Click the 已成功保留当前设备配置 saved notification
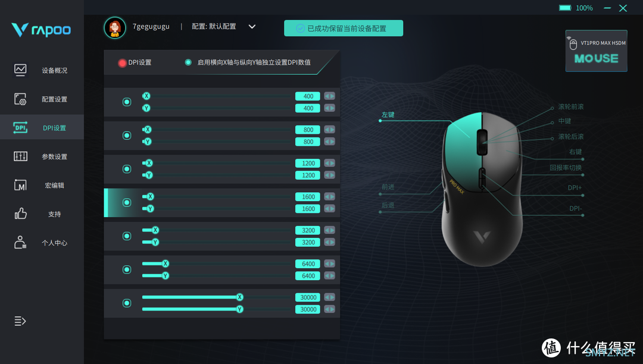Viewport: 643px width, 364px height. point(344,29)
